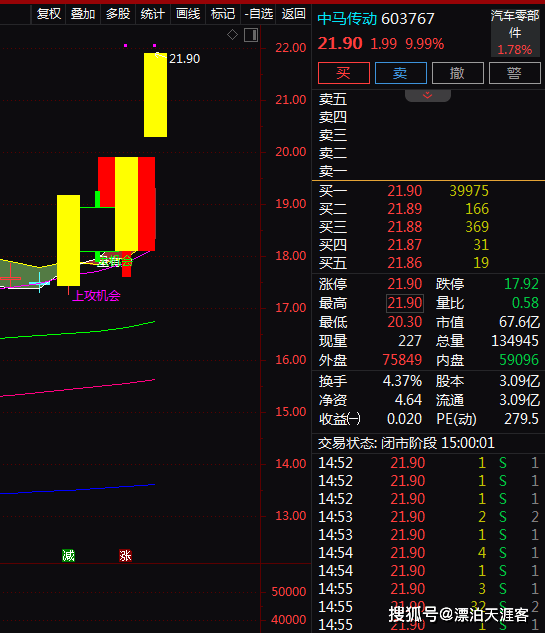The width and height of the screenshot is (545, 633).
Task: Click the 标记 mark tool
Action: (223, 14)
